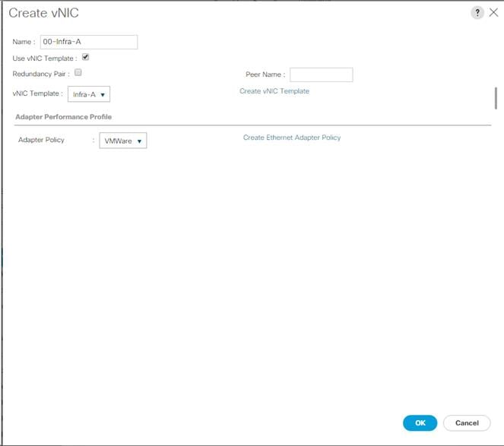Enable the Redundancy Pair checkbox
The image size is (504, 446).
coord(78,72)
